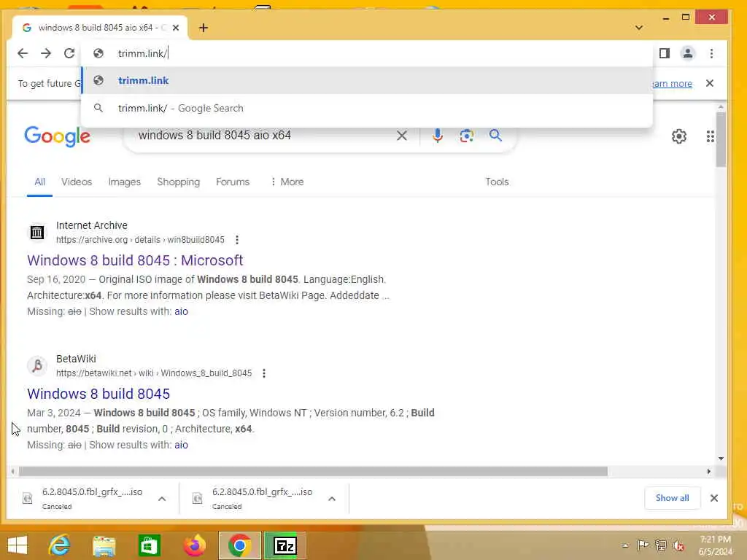
Task: Open File Explorer from the taskbar
Action: [104, 546]
